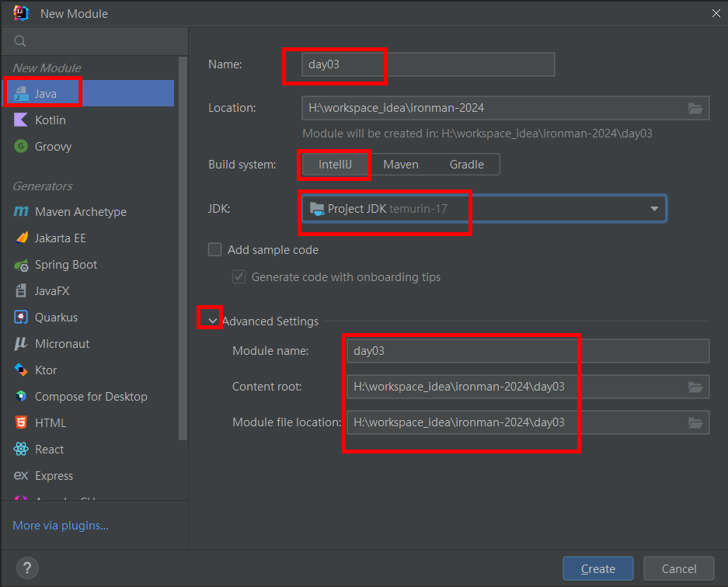Image resolution: width=728 pixels, height=587 pixels.
Task: Switch build system to Maven
Action: (x=401, y=165)
